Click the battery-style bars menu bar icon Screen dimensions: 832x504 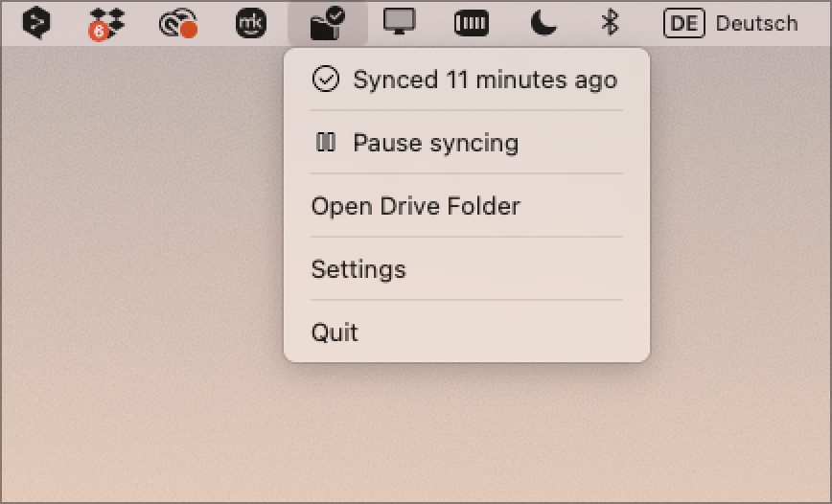pyautogui.click(x=471, y=23)
